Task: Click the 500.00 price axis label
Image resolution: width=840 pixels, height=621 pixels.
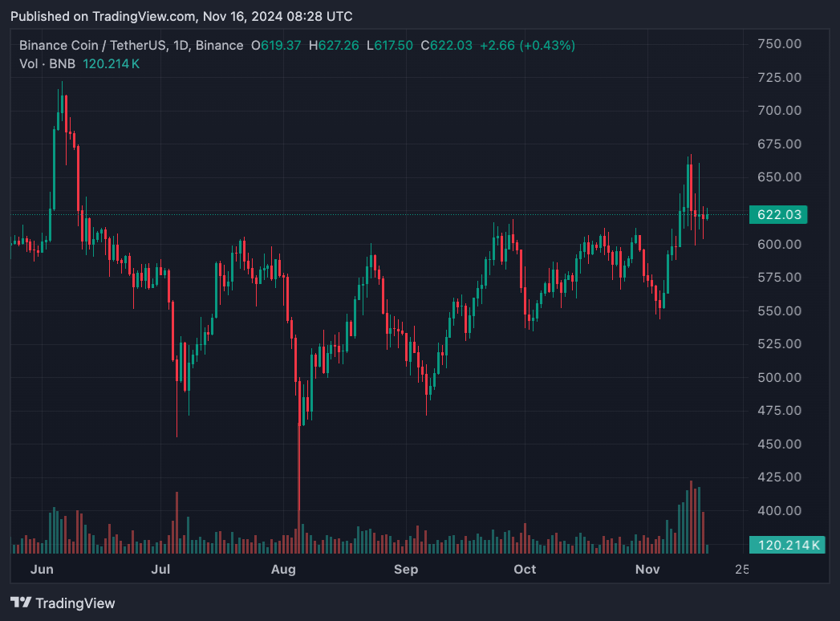Action: (x=780, y=378)
